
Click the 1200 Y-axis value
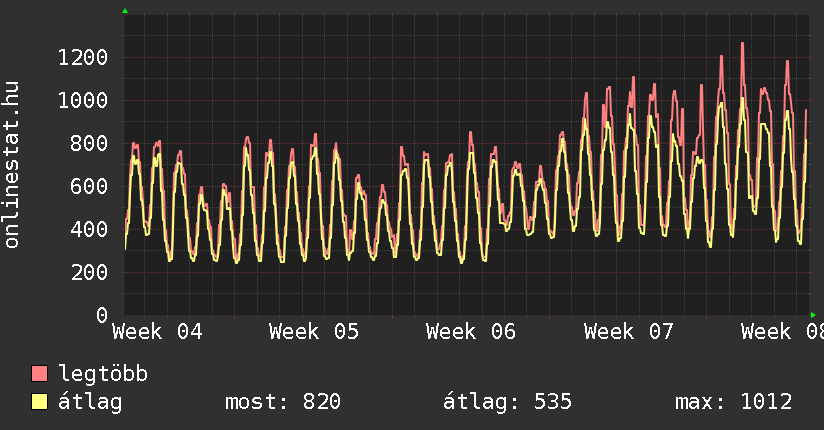click(x=82, y=57)
